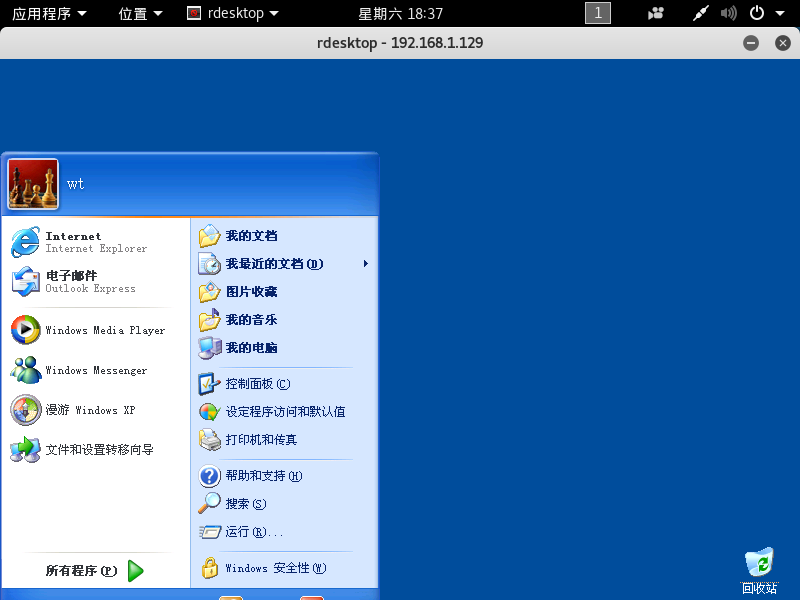Launch Outlook Express email icon

point(25,281)
